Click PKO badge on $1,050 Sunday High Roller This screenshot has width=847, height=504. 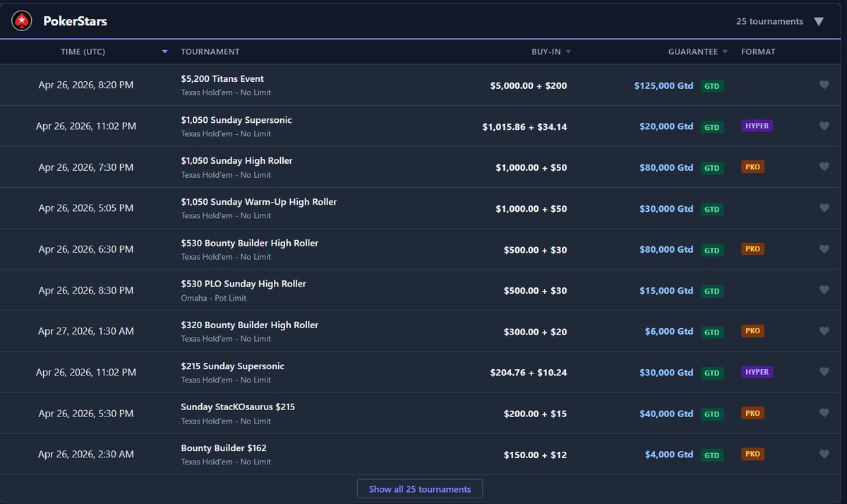(752, 167)
